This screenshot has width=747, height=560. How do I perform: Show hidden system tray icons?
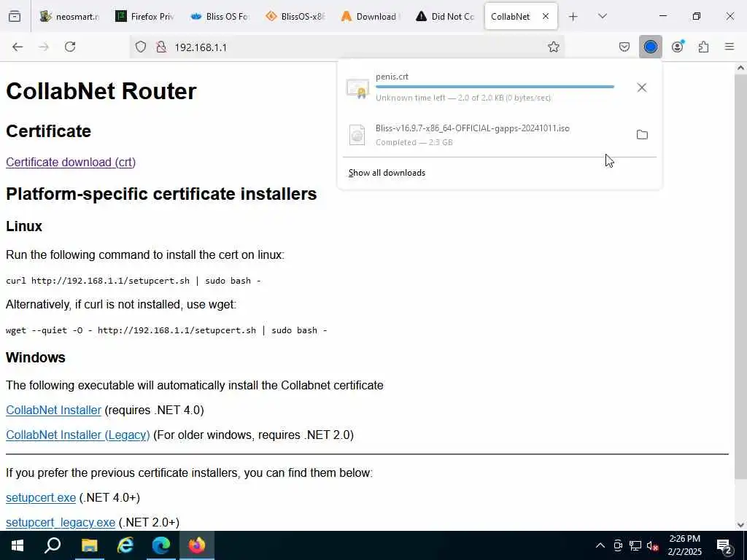600,545
